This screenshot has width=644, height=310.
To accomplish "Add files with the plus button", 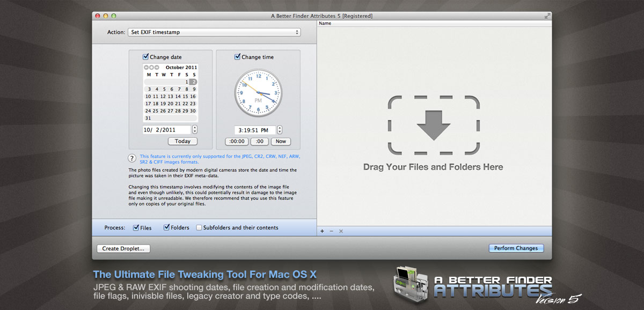I will click(x=322, y=231).
